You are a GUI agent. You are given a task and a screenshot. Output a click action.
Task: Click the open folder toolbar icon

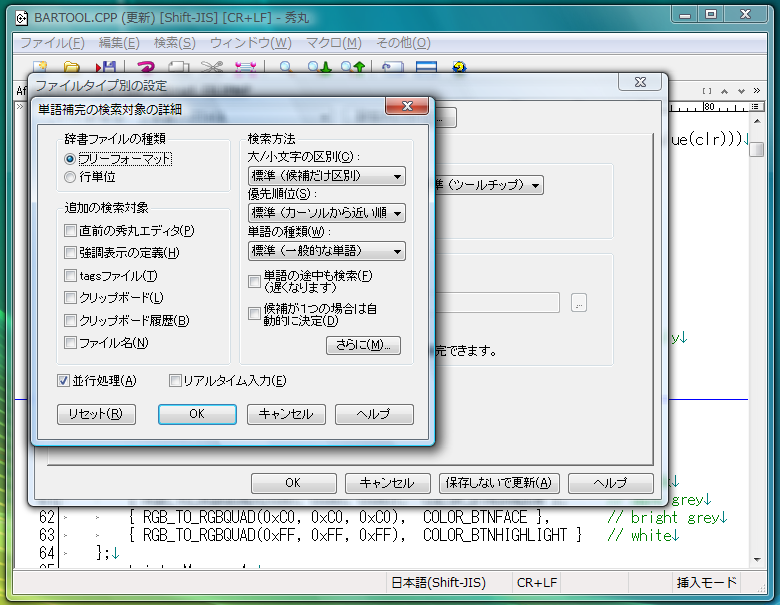coord(72,68)
